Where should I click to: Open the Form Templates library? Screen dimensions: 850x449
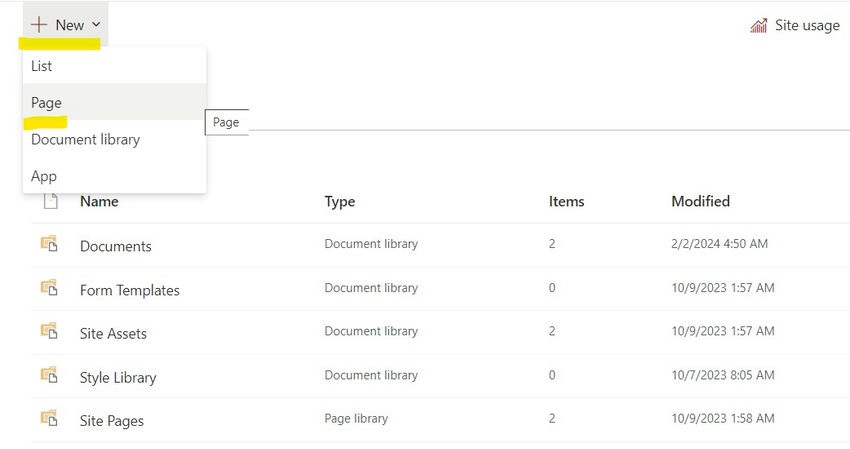130,290
